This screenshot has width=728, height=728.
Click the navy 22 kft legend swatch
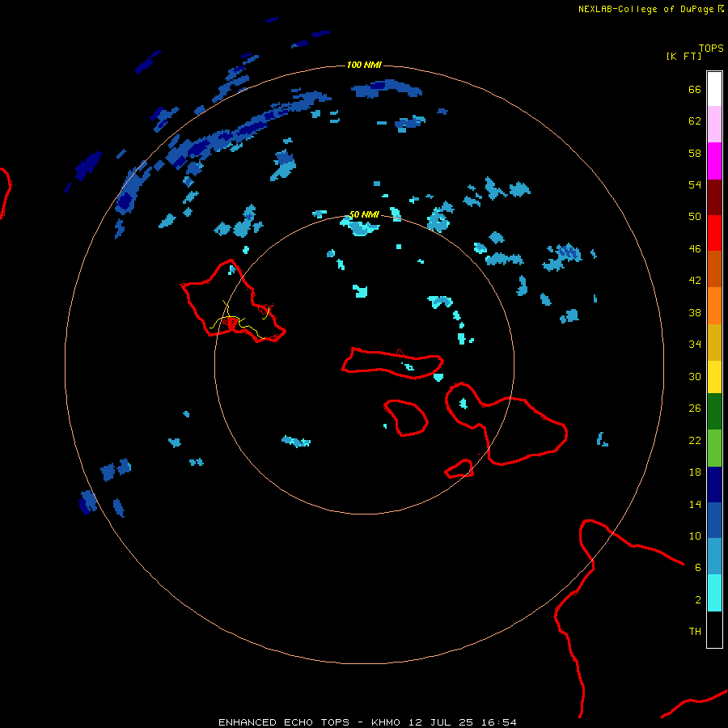coord(714,485)
